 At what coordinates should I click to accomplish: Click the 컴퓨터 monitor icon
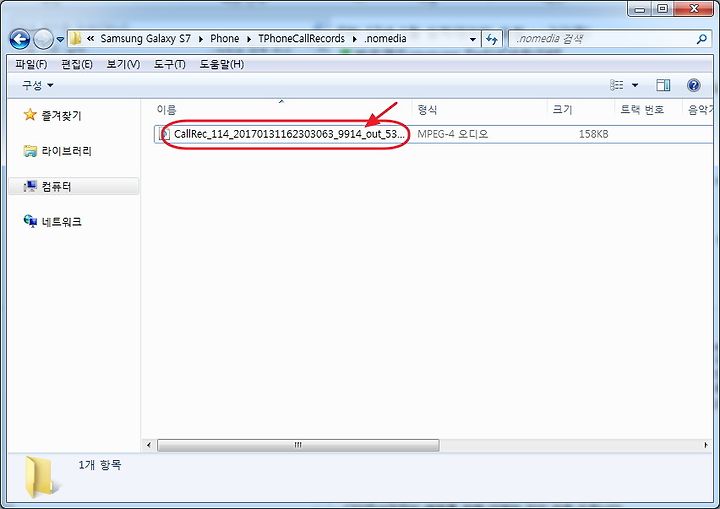(x=30, y=186)
